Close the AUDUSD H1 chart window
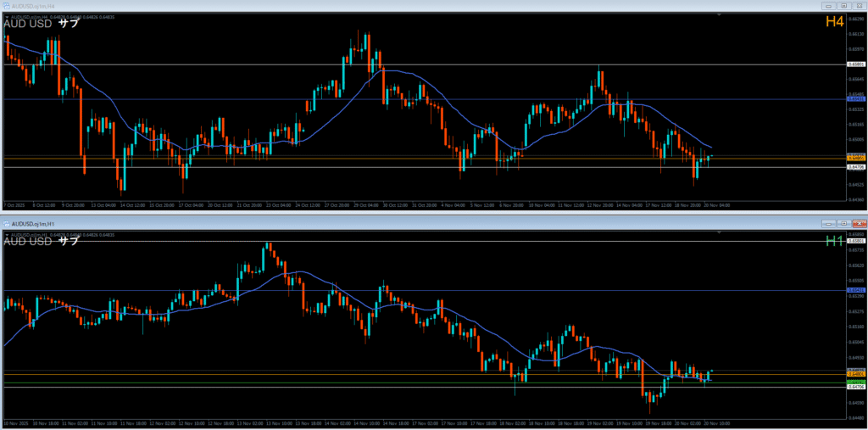The image size is (868, 430). tap(860, 223)
